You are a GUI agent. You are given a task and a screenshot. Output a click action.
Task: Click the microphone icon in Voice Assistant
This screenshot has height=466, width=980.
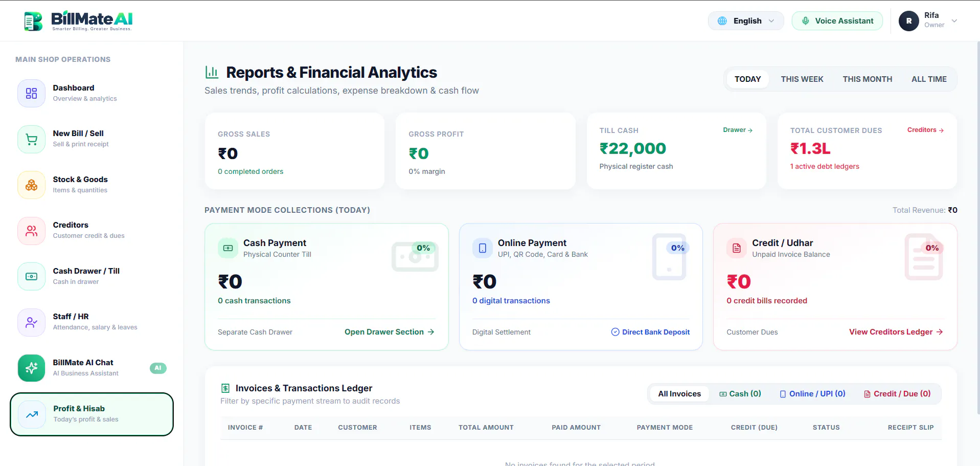coord(806,21)
